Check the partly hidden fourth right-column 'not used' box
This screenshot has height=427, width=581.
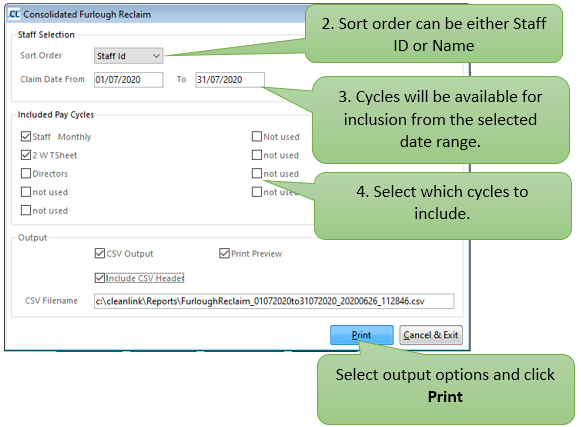pyautogui.click(x=257, y=192)
